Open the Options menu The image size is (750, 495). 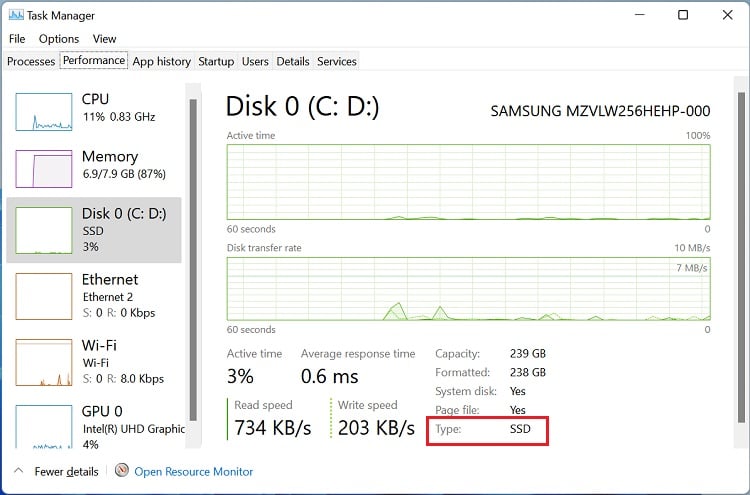click(x=59, y=39)
